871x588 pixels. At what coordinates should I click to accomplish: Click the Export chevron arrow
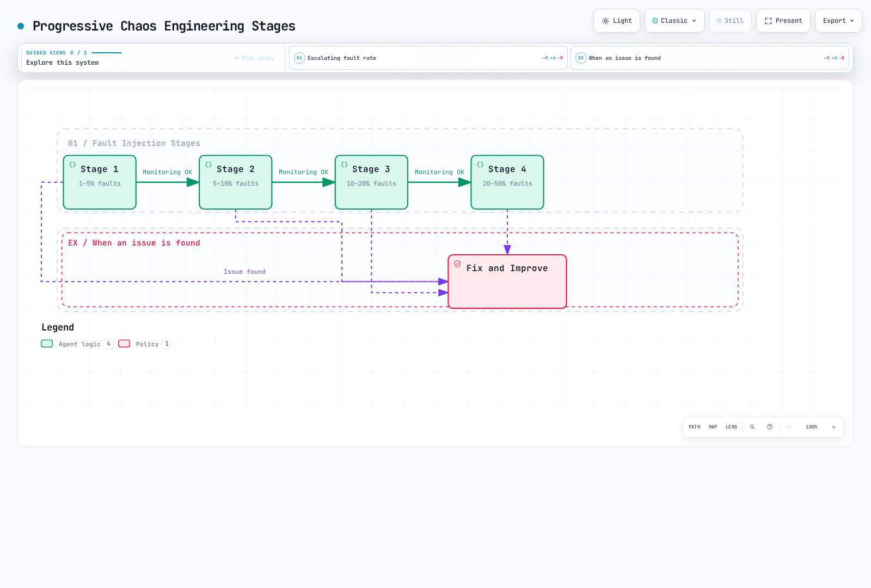click(x=852, y=21)
